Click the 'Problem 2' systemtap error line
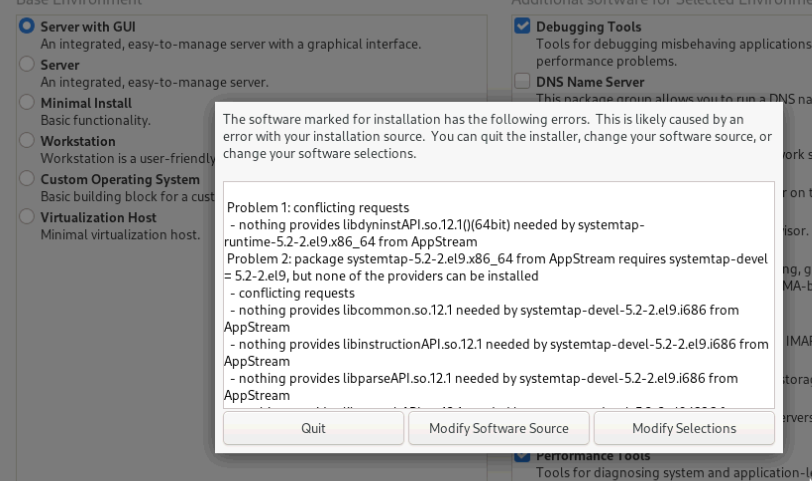Screen dimensions: 812x481 [497, 259]
